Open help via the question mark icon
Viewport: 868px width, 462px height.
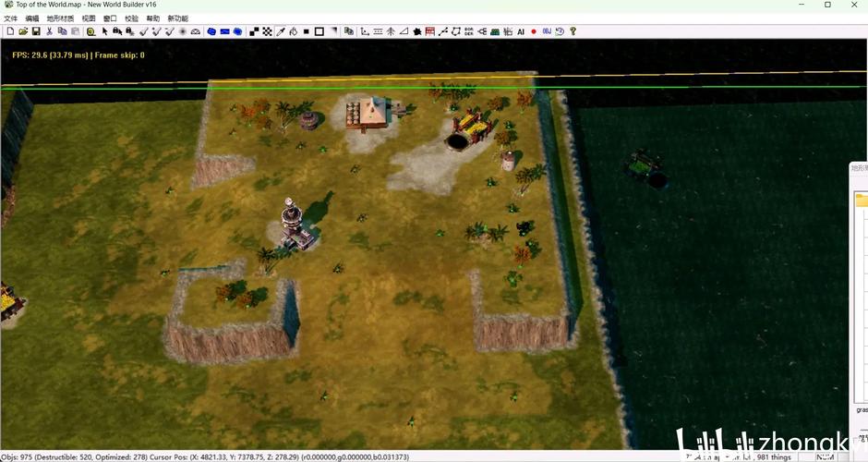click(573, 31)
